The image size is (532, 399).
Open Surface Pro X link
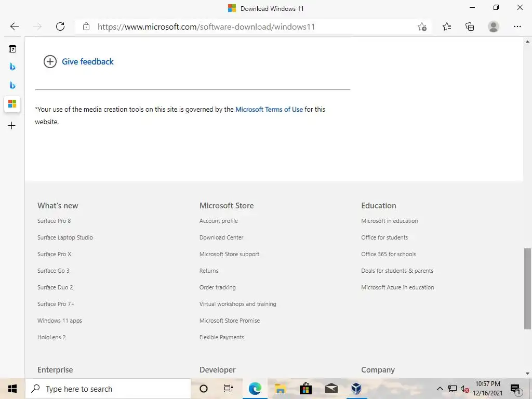pos(54,254)
